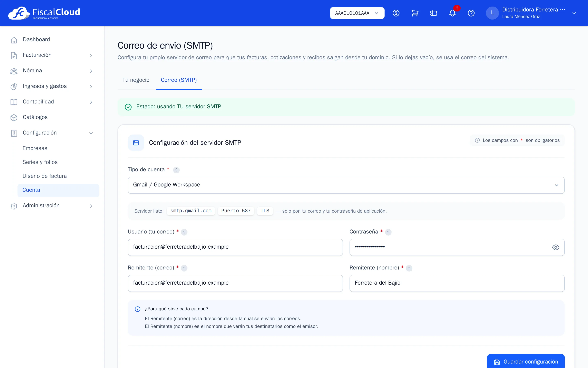Select Cuenta submenu item
This screenshot has width=588, height=368.
click(x=58, y=190)
